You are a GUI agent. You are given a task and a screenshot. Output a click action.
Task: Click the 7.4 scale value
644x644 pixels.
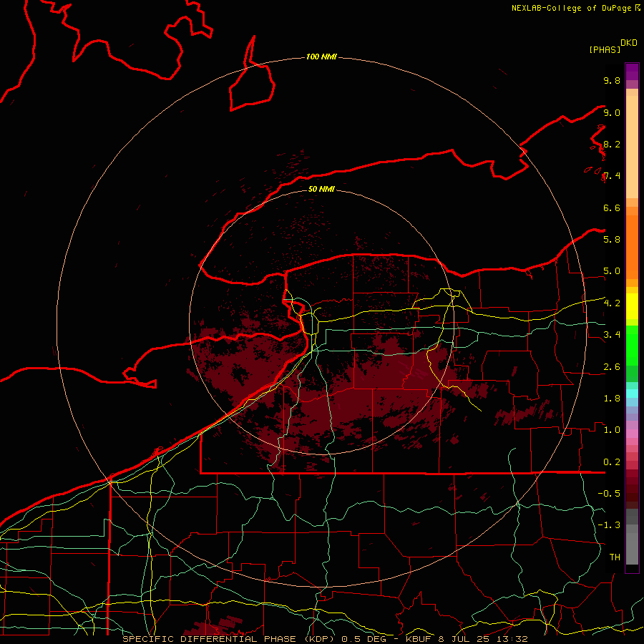(x=612, y=176)
